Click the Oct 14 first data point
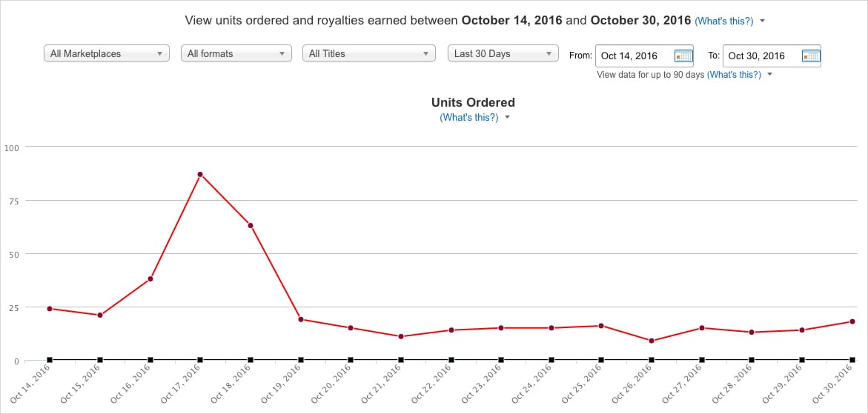The height and width of the screenshot is (414, 868). [50, 308]
